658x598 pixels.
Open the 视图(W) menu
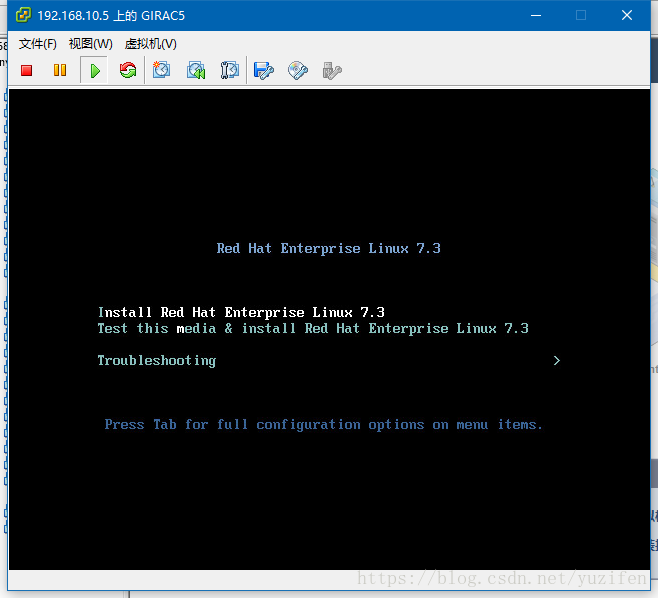[91, 44]
